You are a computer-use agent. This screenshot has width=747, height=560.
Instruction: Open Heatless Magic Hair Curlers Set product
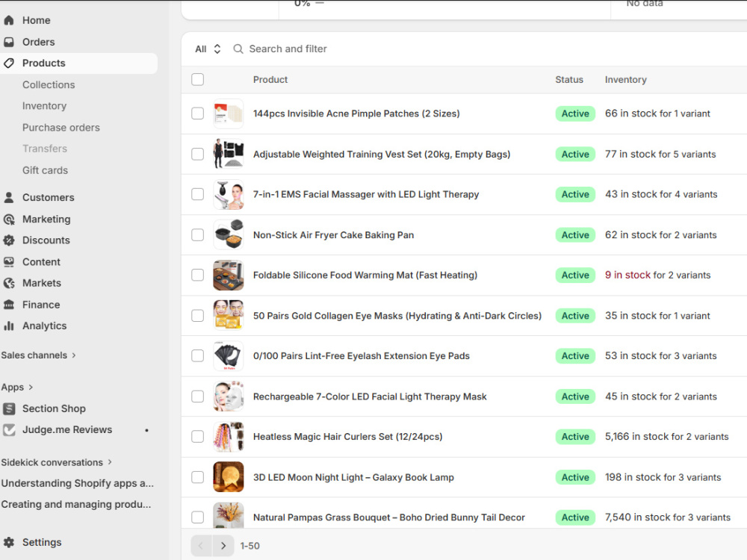[348, 437]
